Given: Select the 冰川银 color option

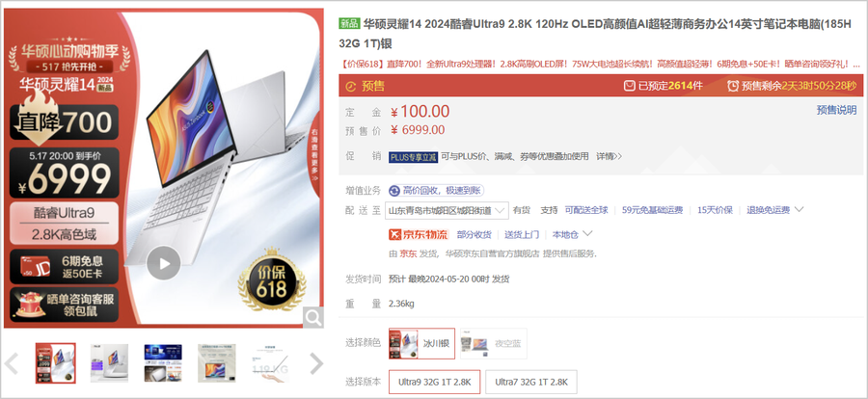Looking at the screenshot, I should pyautogui.click(x=421, y=343).
